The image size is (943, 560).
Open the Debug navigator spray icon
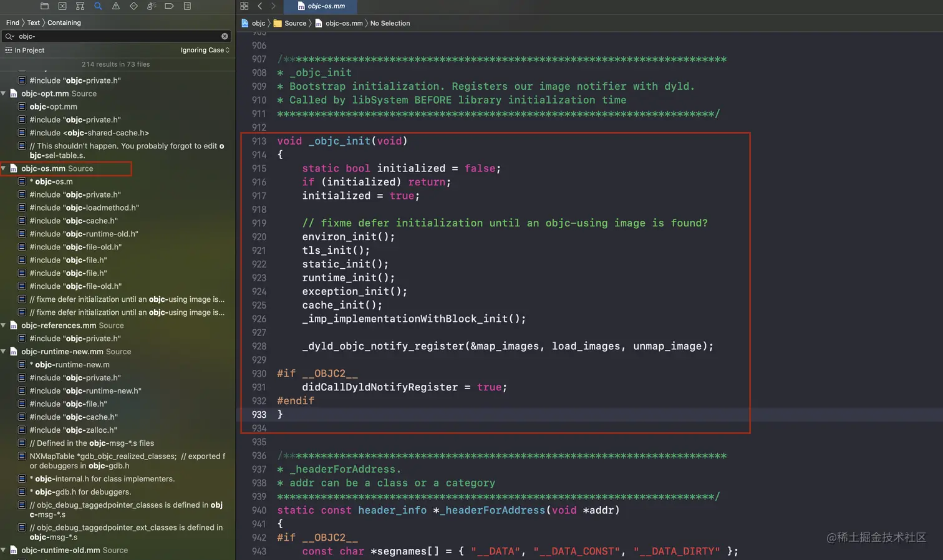pos(152,6)
